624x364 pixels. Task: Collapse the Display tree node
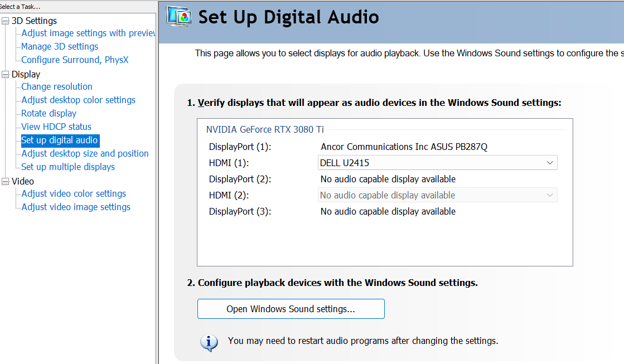pyautogui.click(x=6, y=74)
